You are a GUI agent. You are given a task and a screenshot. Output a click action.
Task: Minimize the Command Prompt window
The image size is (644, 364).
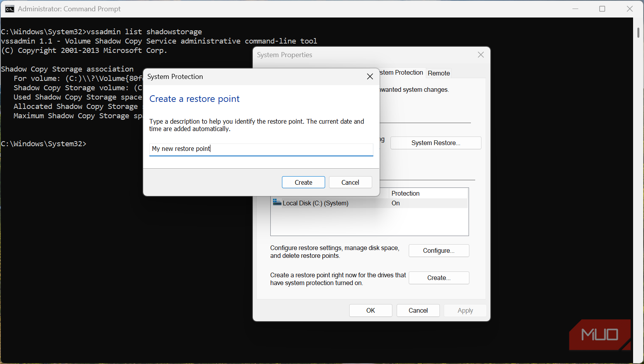[576, 9]
